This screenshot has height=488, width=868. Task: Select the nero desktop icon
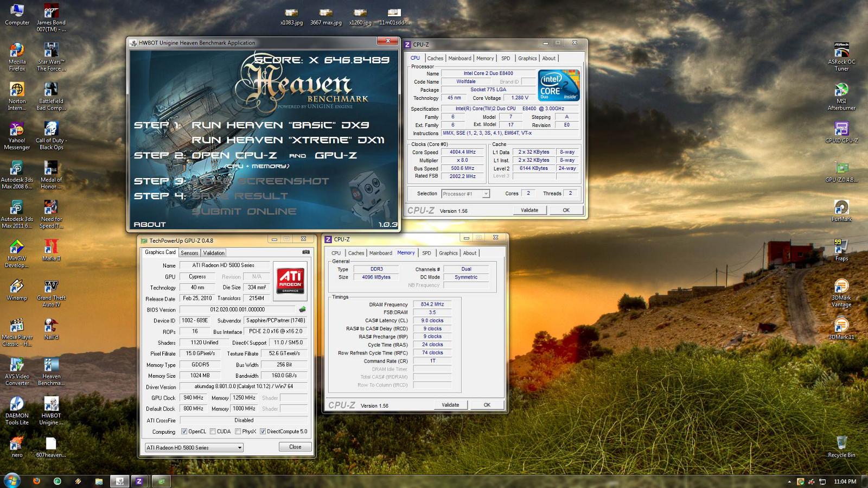pyautogui.click(x=17, y=447)
